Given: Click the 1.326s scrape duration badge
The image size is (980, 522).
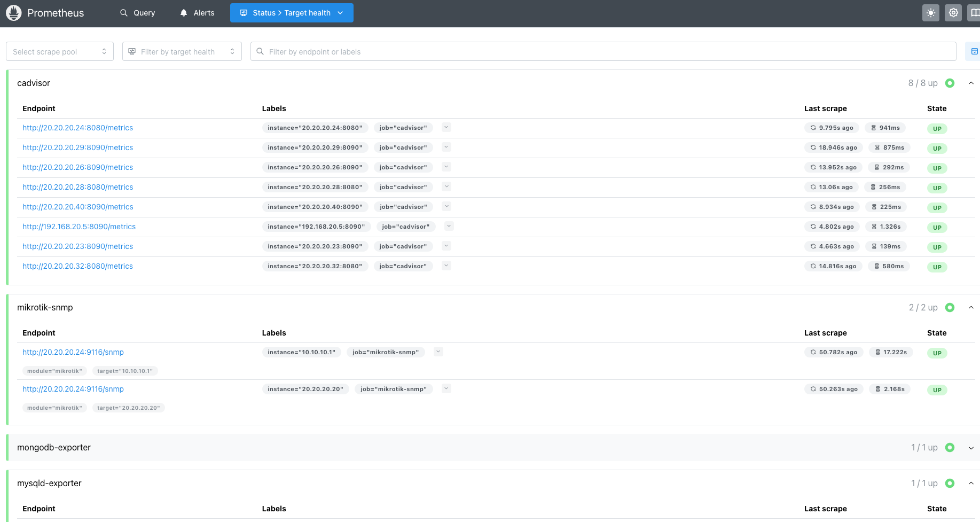Looking at the screenshot, I should (885, 227).
